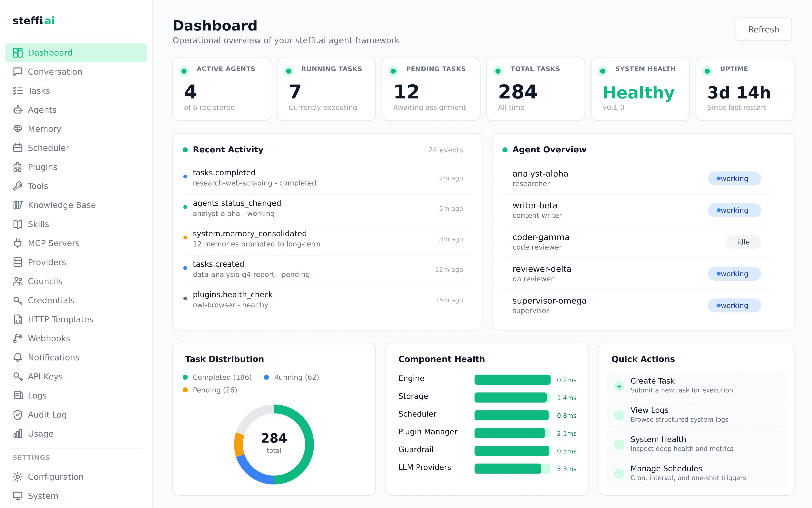
Task: Click the Pending Tasks stat card
Action: [431, 89]
